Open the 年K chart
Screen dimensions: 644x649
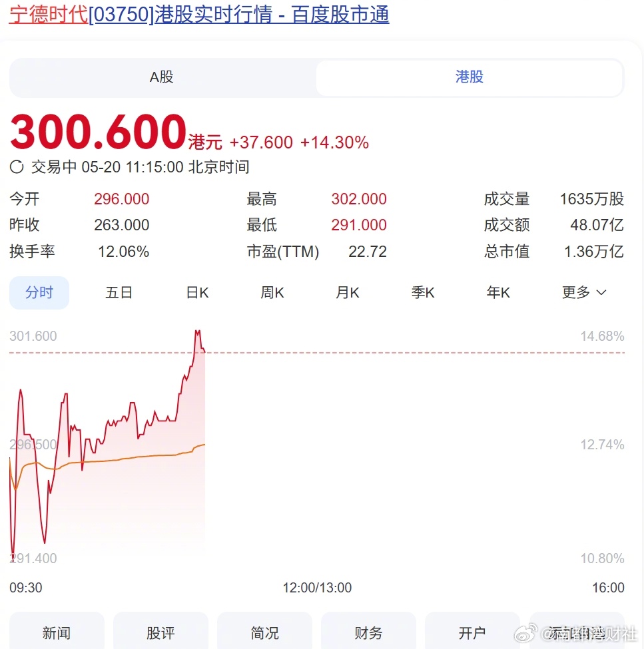[x=498, y=293]
